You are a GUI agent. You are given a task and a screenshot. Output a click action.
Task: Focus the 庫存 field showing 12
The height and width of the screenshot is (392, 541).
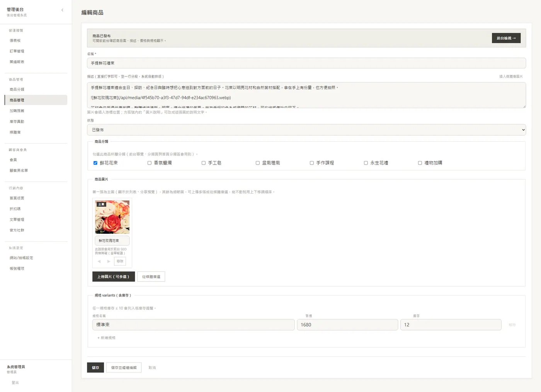tap(451, 325)
